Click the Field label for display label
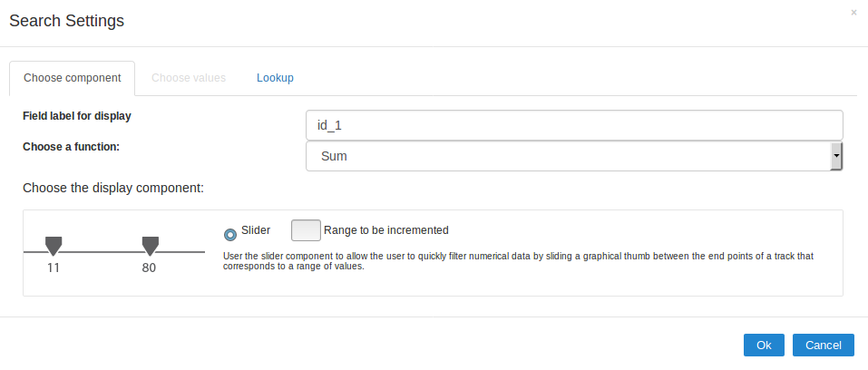Image resolution: width=868 pixels, height=370 pixels. click(77, 116)
